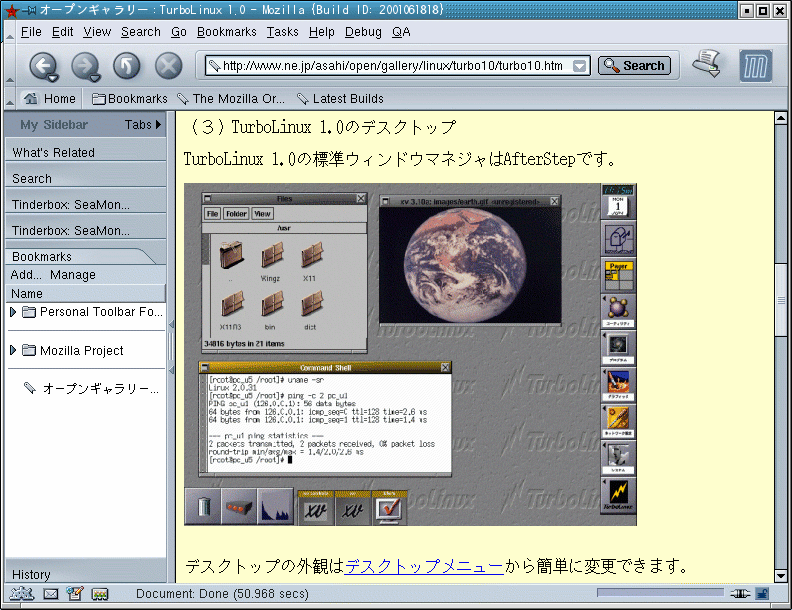The width and height of the screenshot is (792, 610).
Task: Open the sidebar Tabs dropdown
Action: [x=143, y=124]
